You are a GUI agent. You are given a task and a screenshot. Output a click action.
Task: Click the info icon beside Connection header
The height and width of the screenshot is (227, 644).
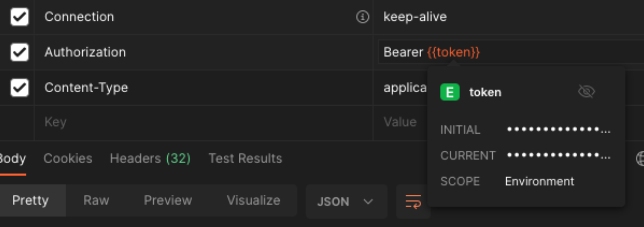pos(362,17)
